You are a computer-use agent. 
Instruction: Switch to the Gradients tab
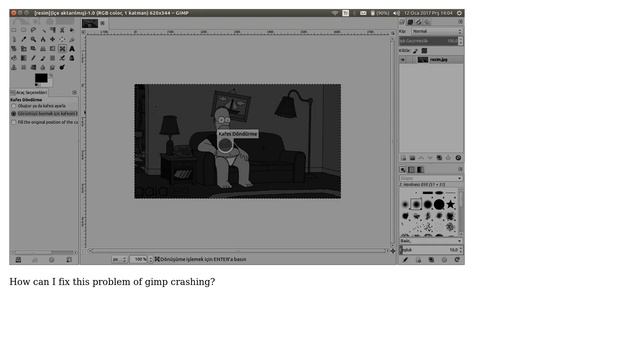tap(420, 170)
